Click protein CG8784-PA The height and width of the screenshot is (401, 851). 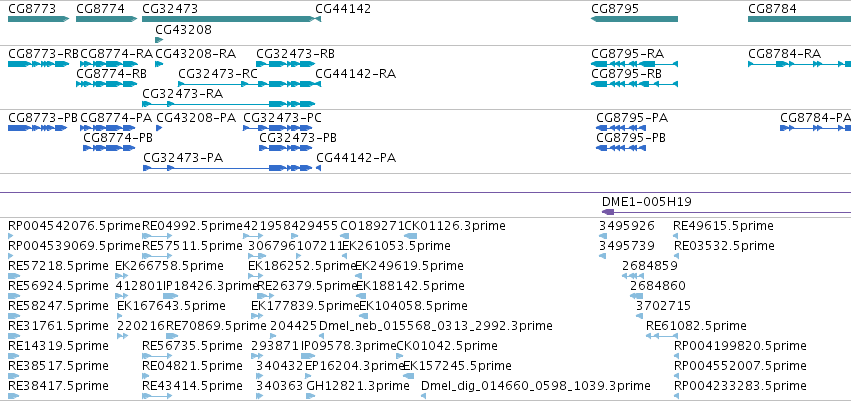815,128
